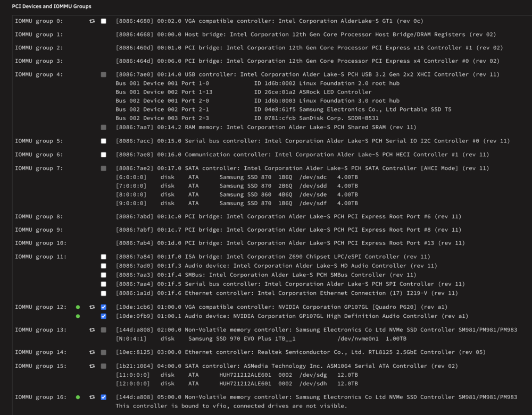Screen dimensions: 532x415
Task: Click the /dev/sdc Samsung SSD 870 disk row
Action: click(237, 177)
